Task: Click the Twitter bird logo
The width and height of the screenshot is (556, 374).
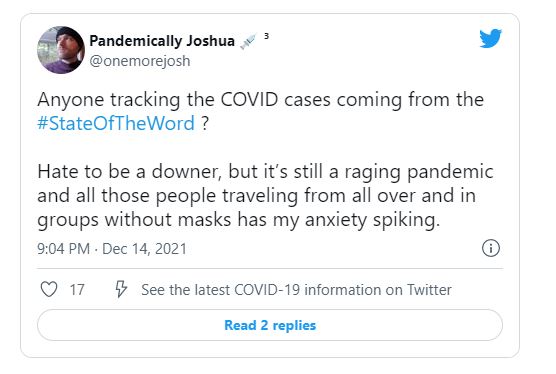Action: pyautogui.click(x=490, y=38)
